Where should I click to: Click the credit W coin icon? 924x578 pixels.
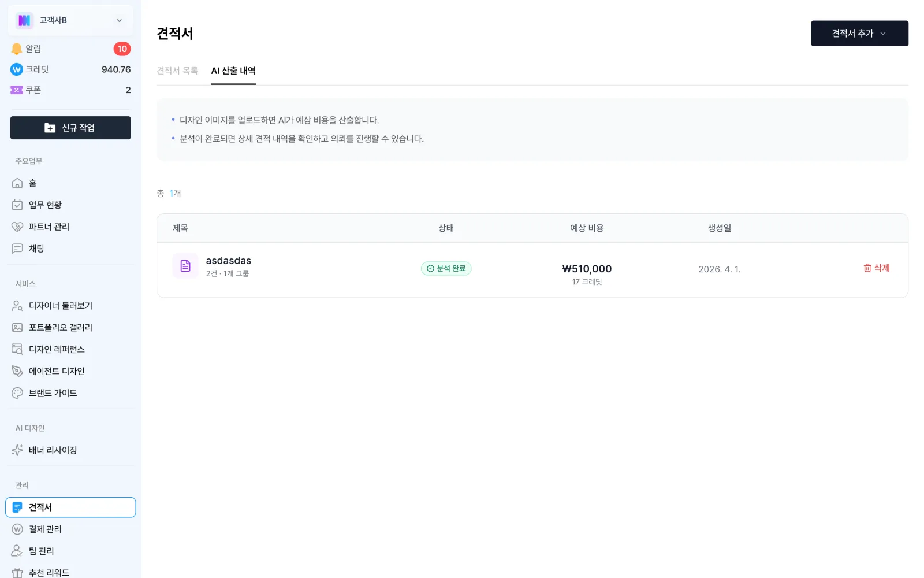[x=17, y=69]
